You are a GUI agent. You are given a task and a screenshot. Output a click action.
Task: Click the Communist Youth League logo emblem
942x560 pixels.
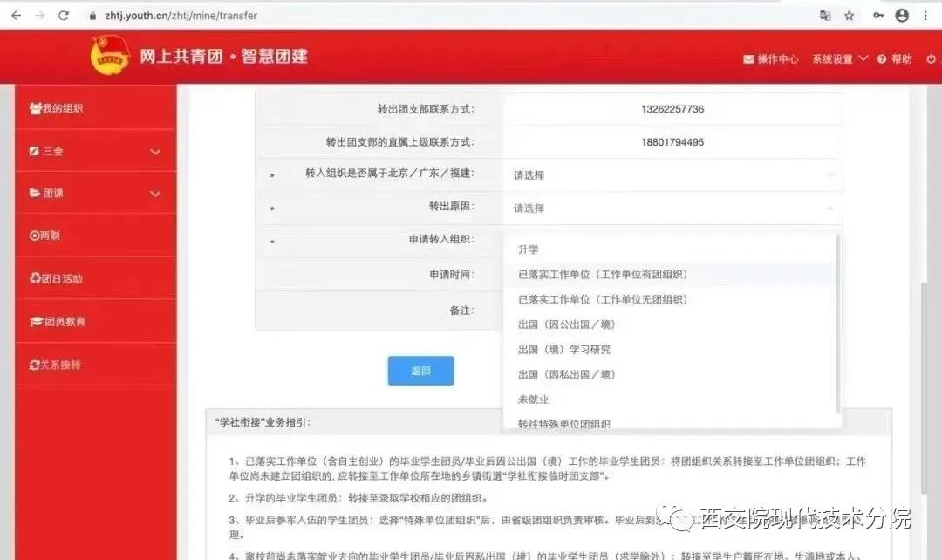coord(110,57)
